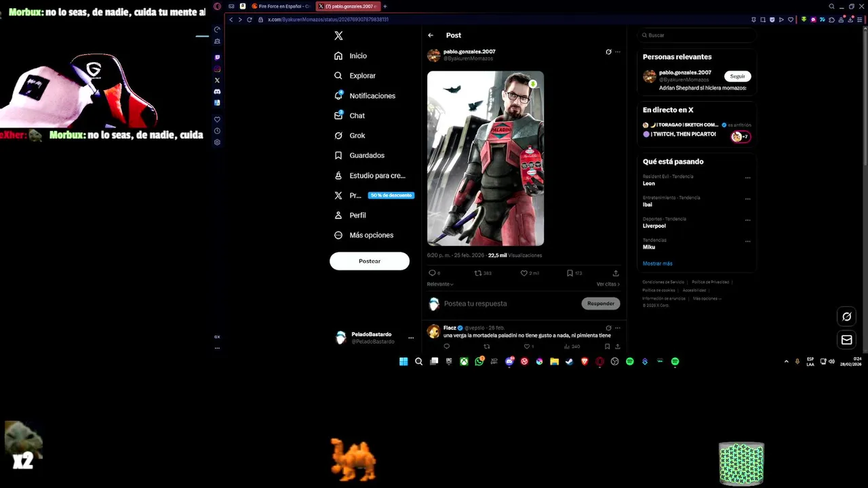868x488 pixels.
Task: Open Estudio para creadores item
Action: (x=370, y=176)
